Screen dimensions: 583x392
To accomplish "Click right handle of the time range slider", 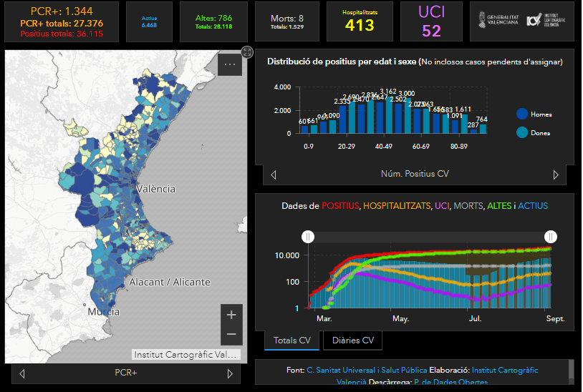I will point(551,237).
